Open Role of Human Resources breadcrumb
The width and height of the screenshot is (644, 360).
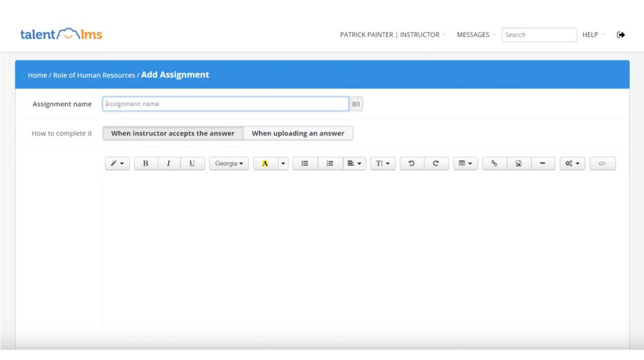94,75
